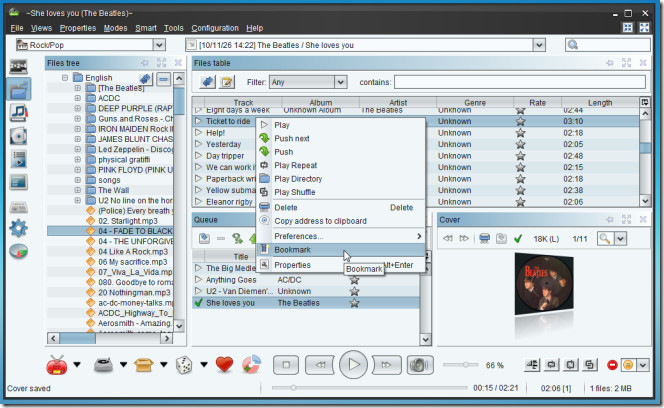664x408 pixels.
Task: Click the cardboard box icon in bottom toolbar
Action: pos(144,365)
